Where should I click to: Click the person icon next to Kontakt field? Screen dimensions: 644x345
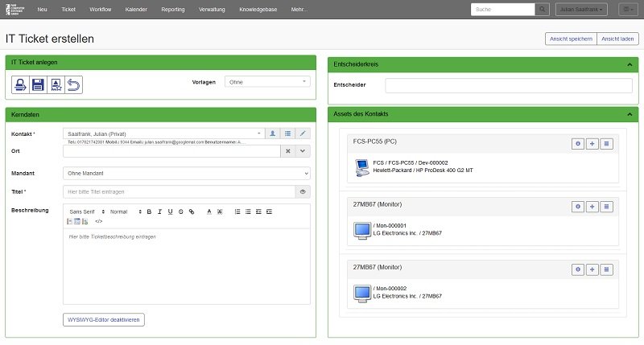coord(273,133)
